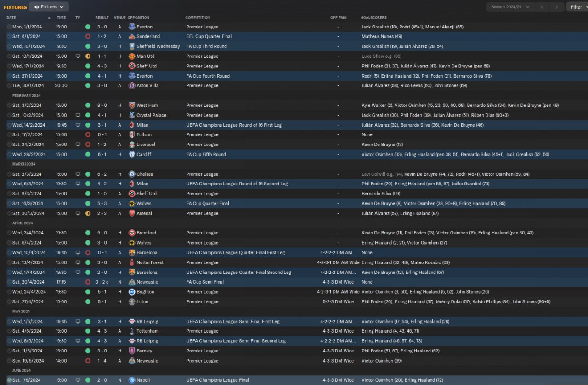Open the Fixtures view dropdown
This screenshot has height=385, width=588.
point(49,7)
